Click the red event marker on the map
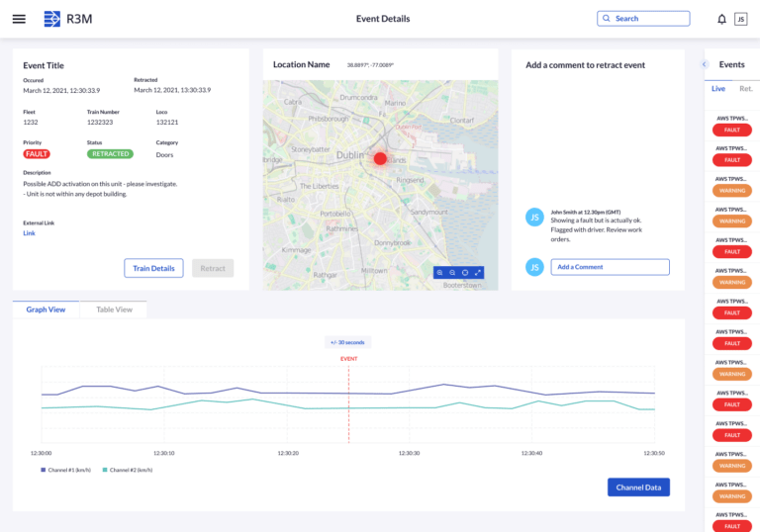760x532 pixels. (x=380, y=158)
